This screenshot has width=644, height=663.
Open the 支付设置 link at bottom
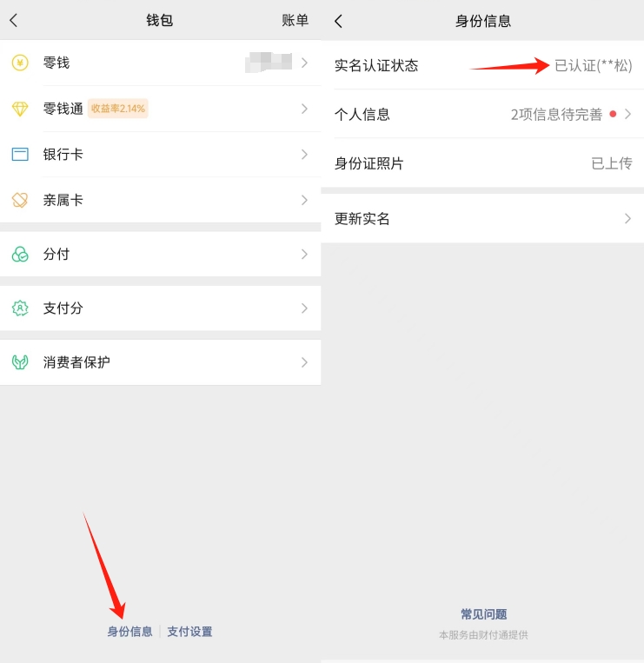189,632
